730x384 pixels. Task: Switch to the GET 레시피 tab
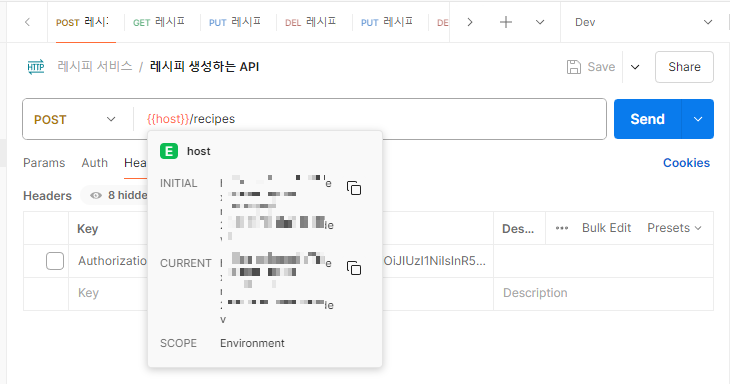159,22
